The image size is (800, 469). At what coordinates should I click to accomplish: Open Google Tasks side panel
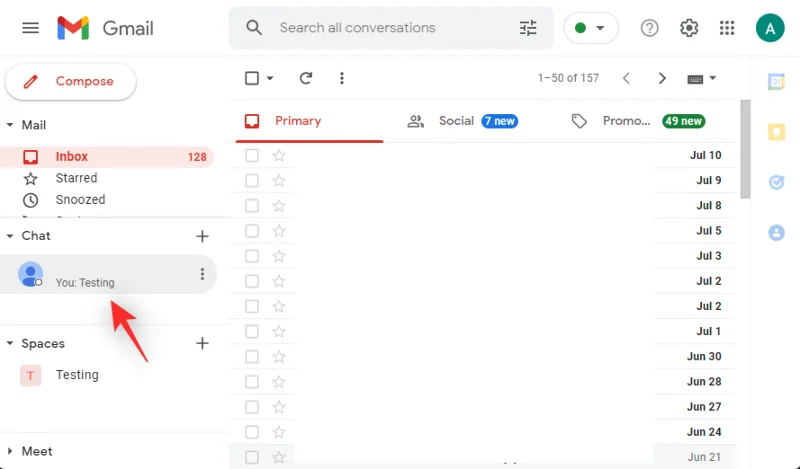click(776, 182)
